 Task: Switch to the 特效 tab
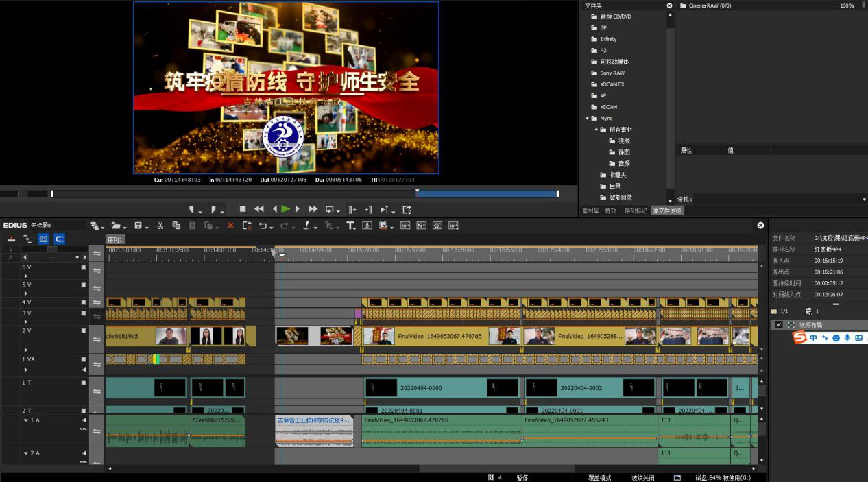[610, 210]
